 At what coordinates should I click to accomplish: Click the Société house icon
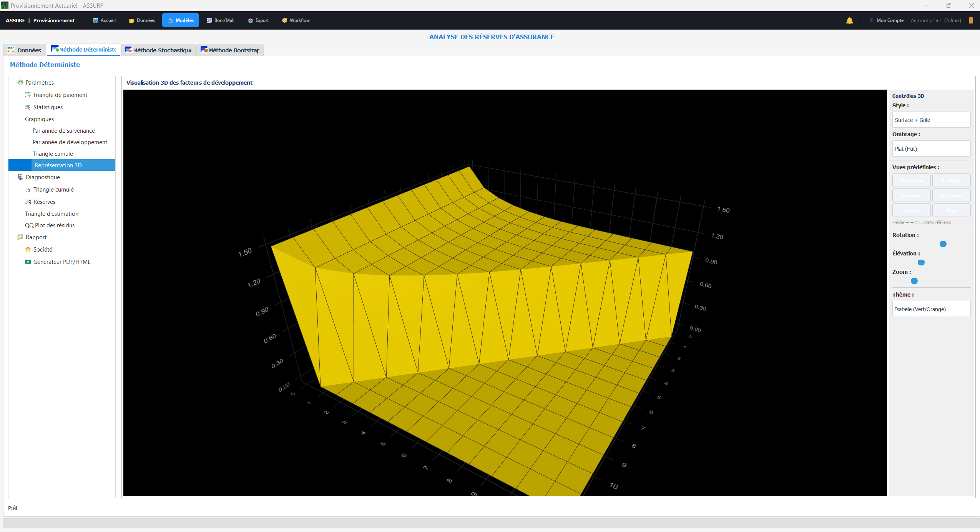tap(28, 249)
